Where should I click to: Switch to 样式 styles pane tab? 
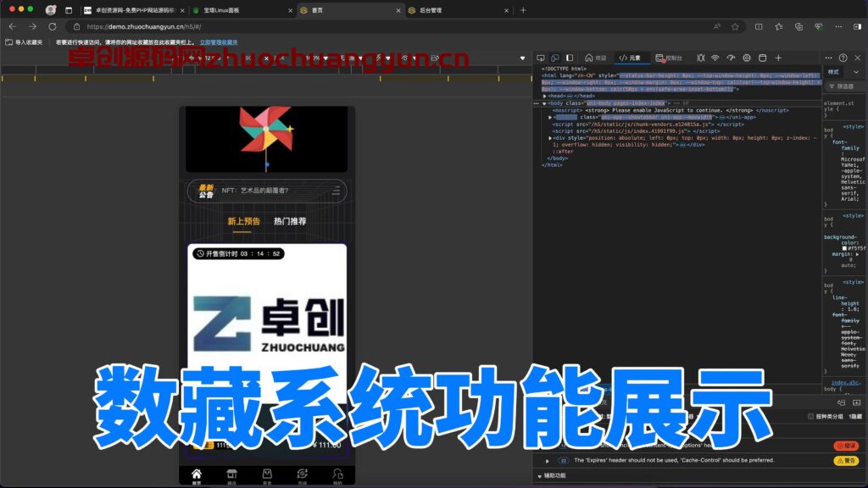[833, 72]
